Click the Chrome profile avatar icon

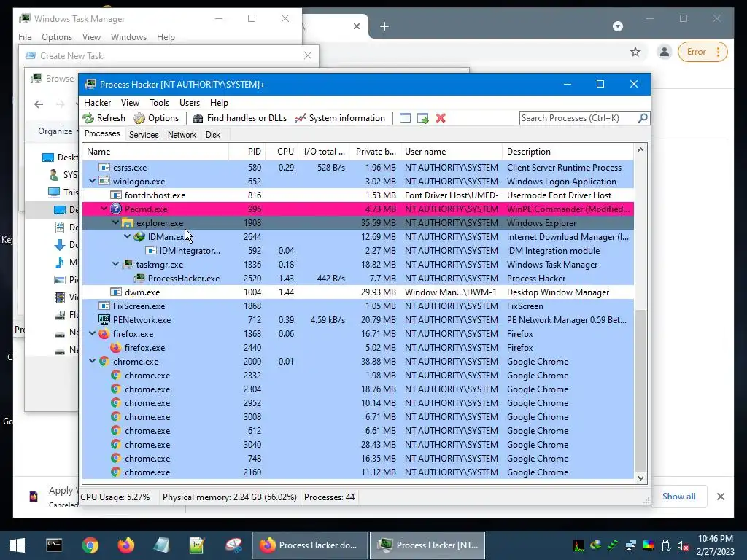click(x=664, y=52)
